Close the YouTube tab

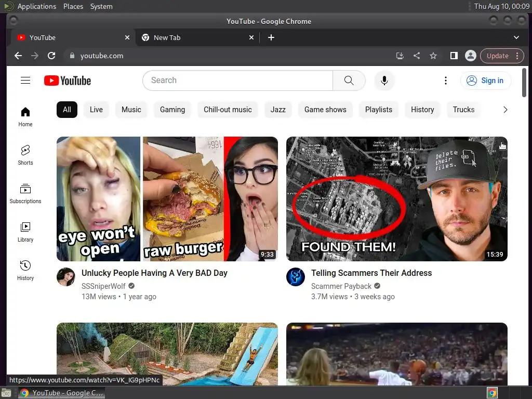point(127,37)
